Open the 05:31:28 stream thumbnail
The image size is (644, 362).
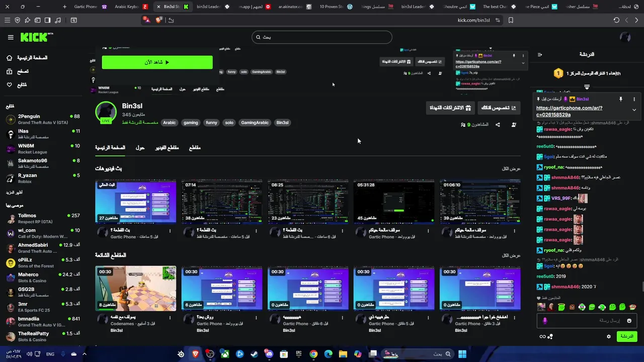[394, 202]
